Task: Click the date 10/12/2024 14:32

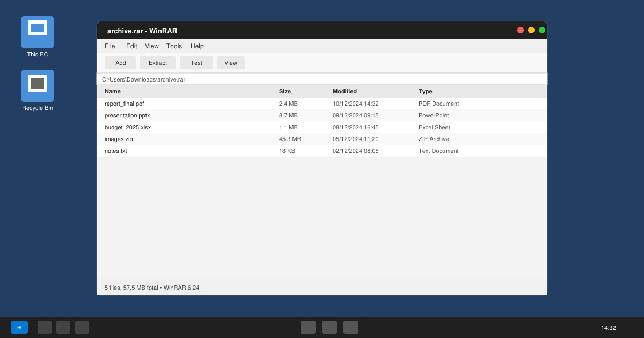Action: 356,104
